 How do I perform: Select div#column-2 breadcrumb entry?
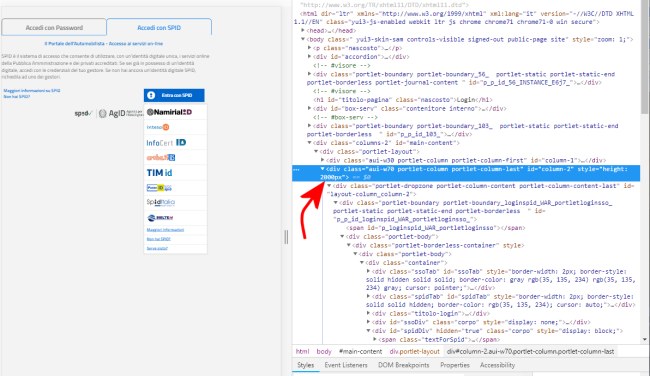click(530, 351)
